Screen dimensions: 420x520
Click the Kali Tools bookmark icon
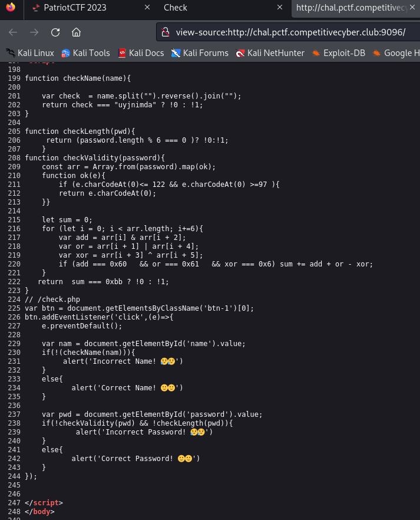pyautogui.click(x=65, y=53)
